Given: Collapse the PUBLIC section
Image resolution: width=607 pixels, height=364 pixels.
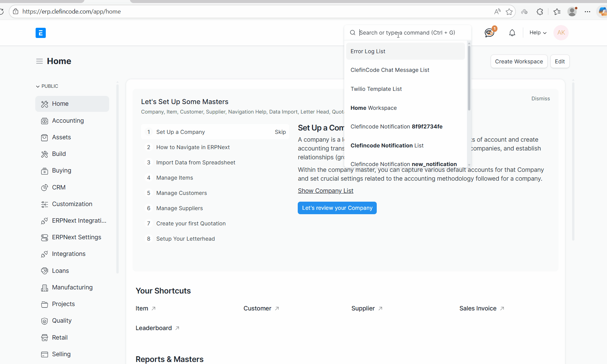Looking at the screenshot, I should [38, 86].
